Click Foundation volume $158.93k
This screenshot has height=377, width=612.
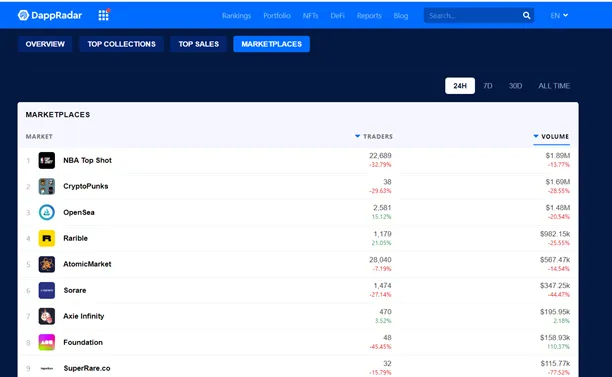point(555,338)
